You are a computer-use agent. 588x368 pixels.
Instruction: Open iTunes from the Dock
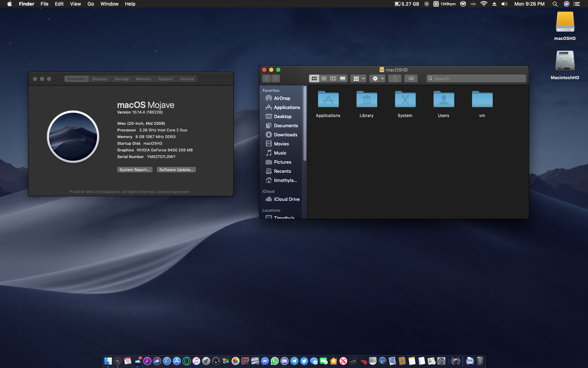click(x=196, y=361)
